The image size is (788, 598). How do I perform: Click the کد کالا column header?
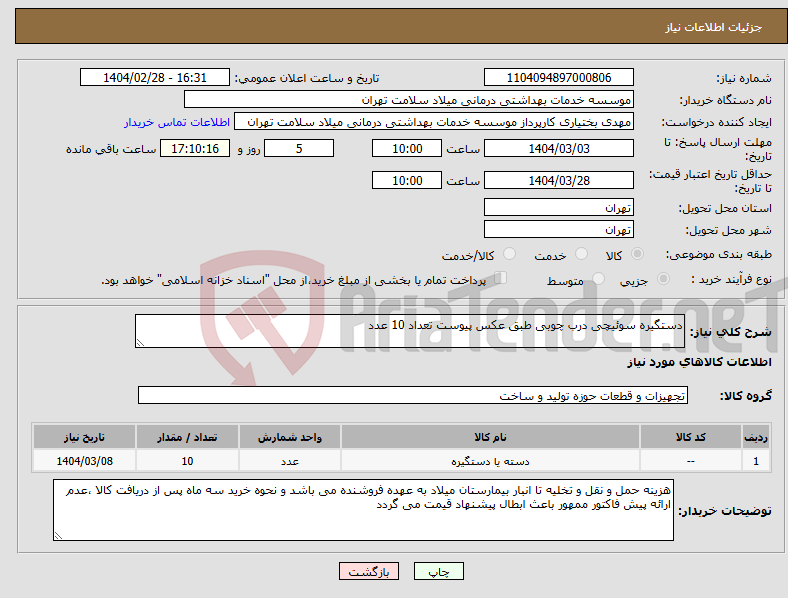[x=691, y=437]
